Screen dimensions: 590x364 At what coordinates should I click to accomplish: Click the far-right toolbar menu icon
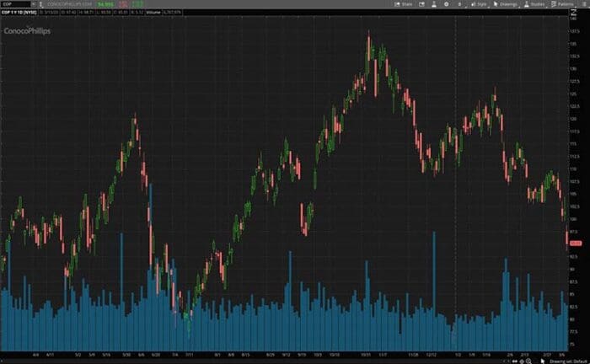583,4
